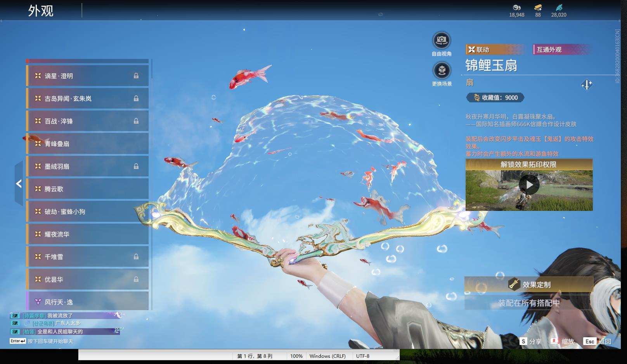Click the 联动 collaboration tag
This screenshot has height=364, width=627.
495,50
